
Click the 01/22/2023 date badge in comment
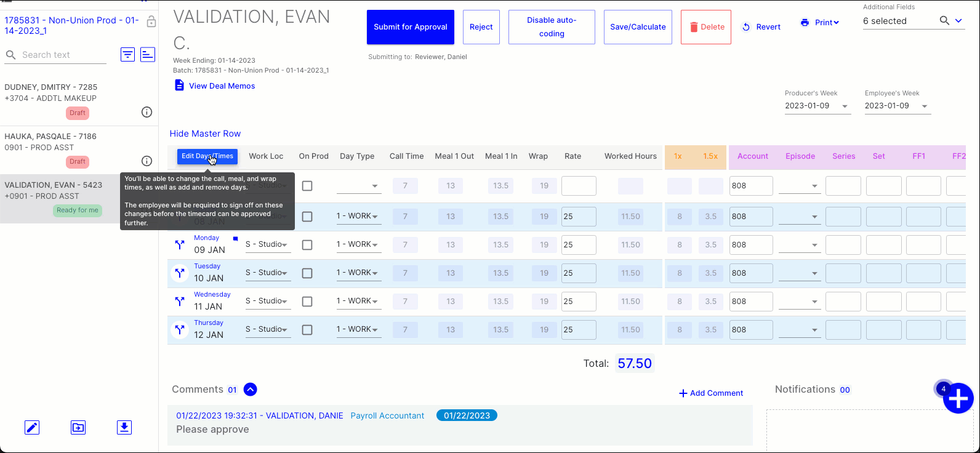467,415
